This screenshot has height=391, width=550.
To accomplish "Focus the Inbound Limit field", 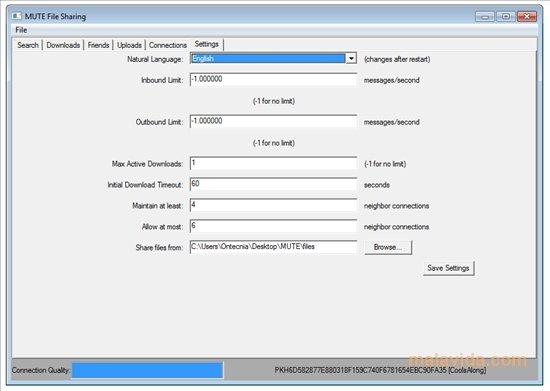I will [273, 80].
